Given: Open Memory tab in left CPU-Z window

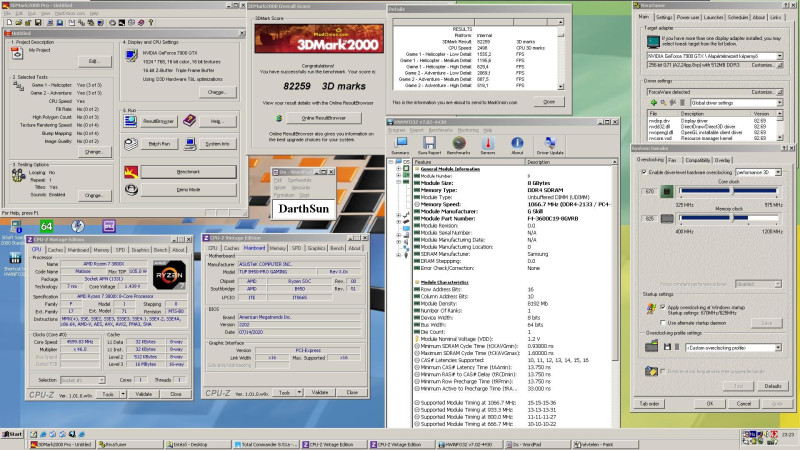Looking at the screenshot, I should click(x=102, y=250).
